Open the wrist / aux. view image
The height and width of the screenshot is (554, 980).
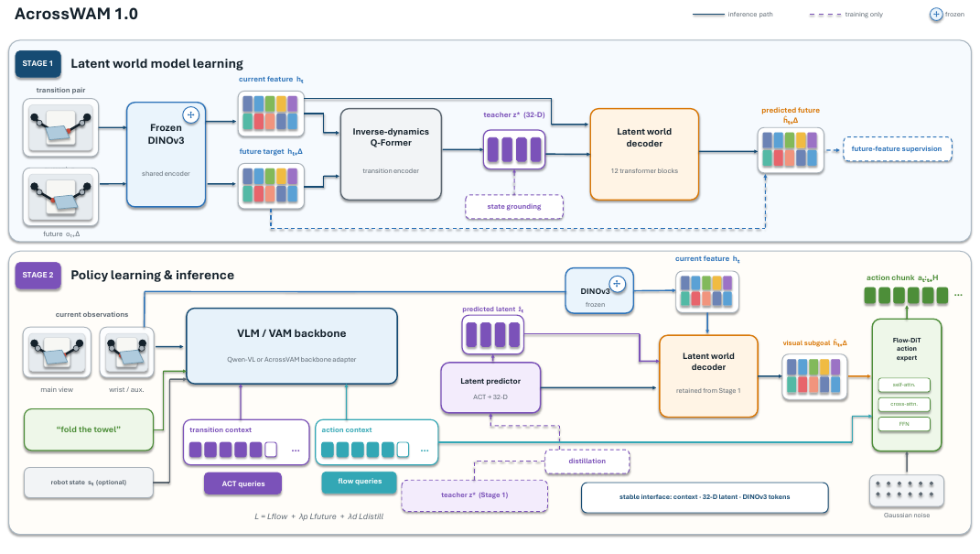[x=127, y=353]
